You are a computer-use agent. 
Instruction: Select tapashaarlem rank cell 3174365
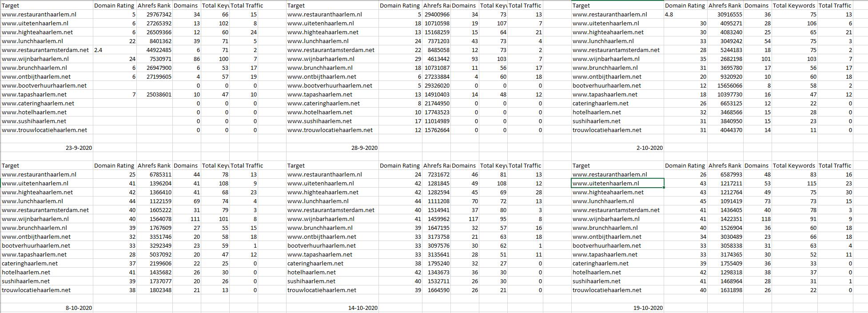[725, 254]
